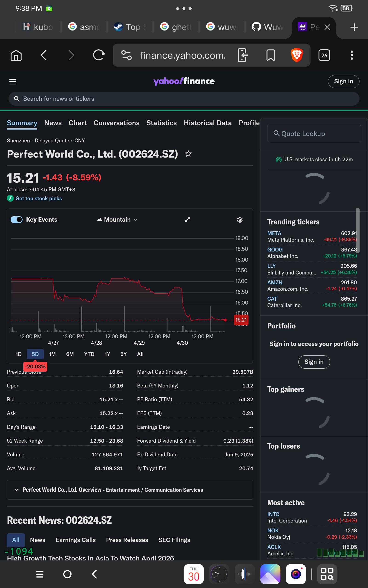Open chart settings gear

pos(240,220)
